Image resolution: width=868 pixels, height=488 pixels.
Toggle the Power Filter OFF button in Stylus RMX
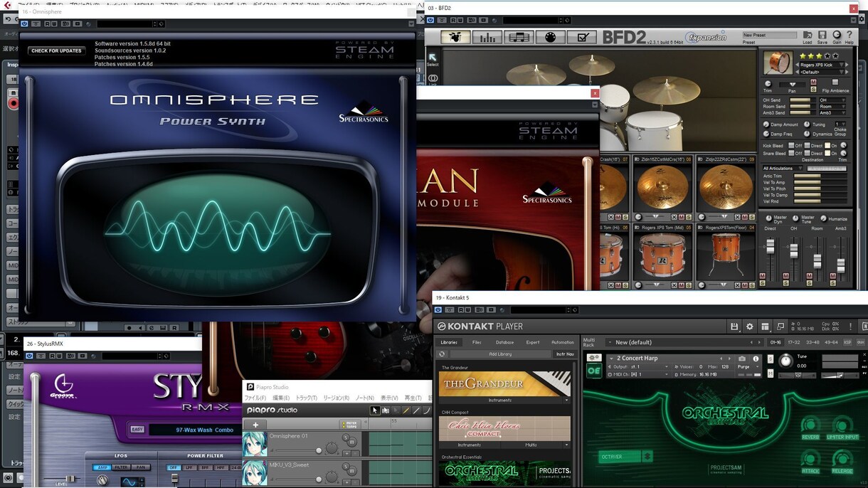point(174,467)
